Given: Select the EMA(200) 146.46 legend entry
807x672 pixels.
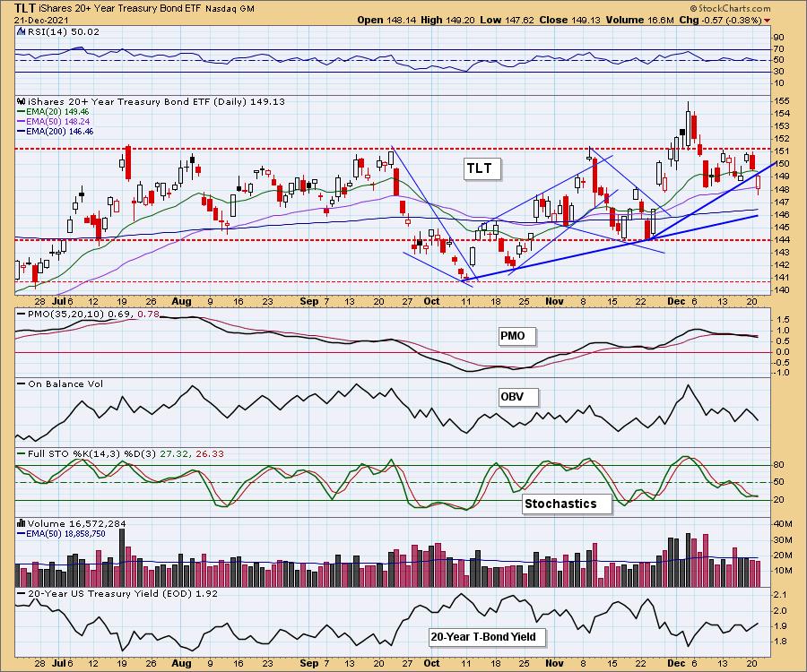Looking at the screenshot, I should pyautogui.click(x=55, y=131).
